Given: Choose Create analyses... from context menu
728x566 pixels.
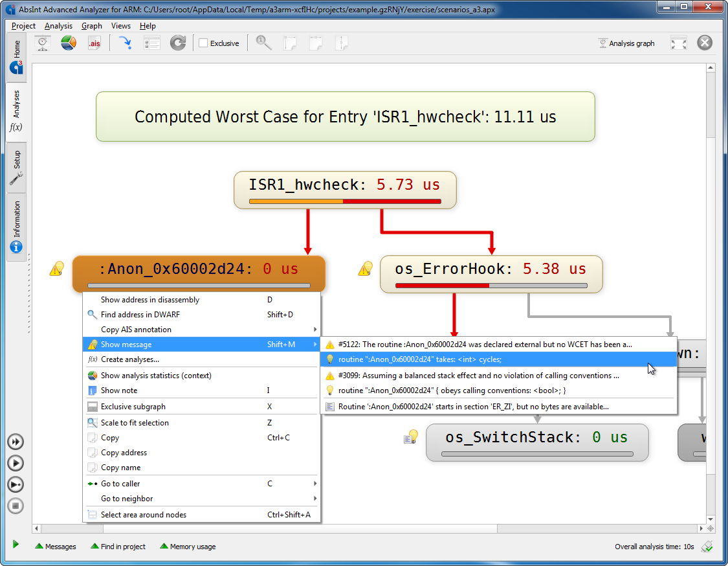Looking at the screenshot, I should pos(201,359).
